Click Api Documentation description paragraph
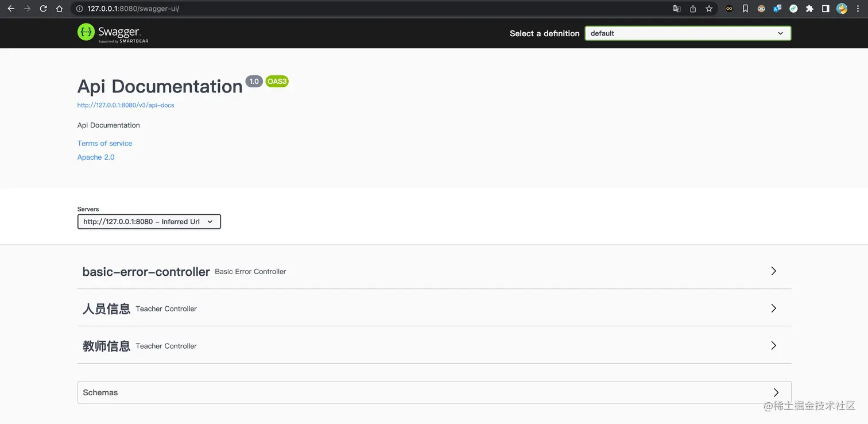 108,125
